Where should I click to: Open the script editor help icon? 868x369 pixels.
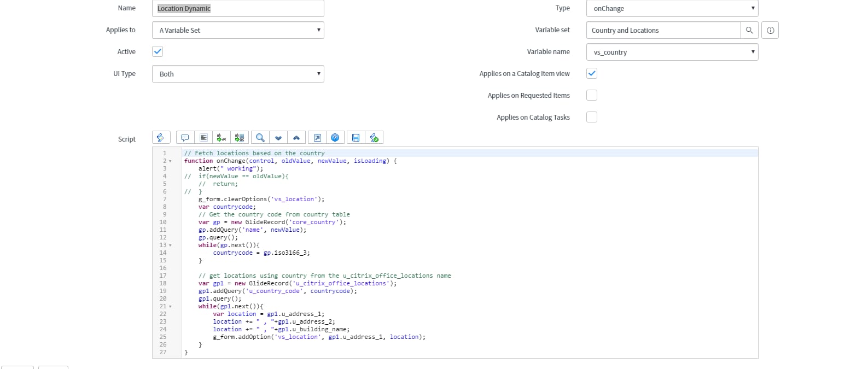(335, 138)
